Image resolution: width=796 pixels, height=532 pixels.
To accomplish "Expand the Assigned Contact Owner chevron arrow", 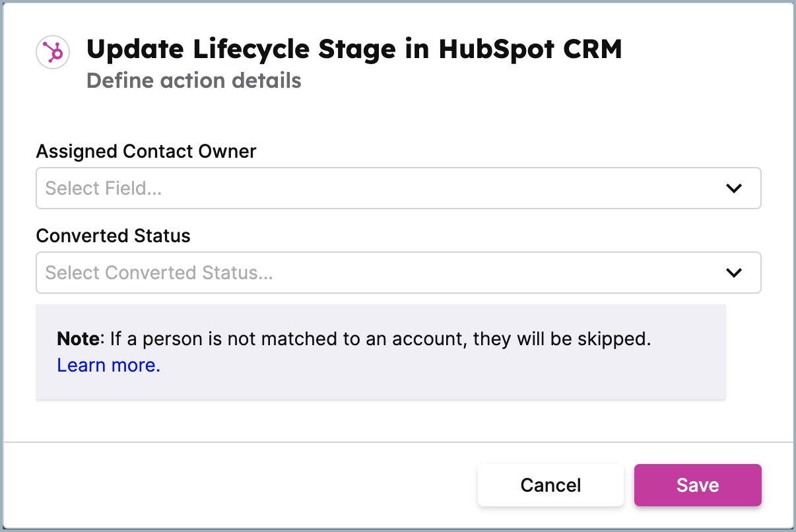I will click(x=734, y=188).
